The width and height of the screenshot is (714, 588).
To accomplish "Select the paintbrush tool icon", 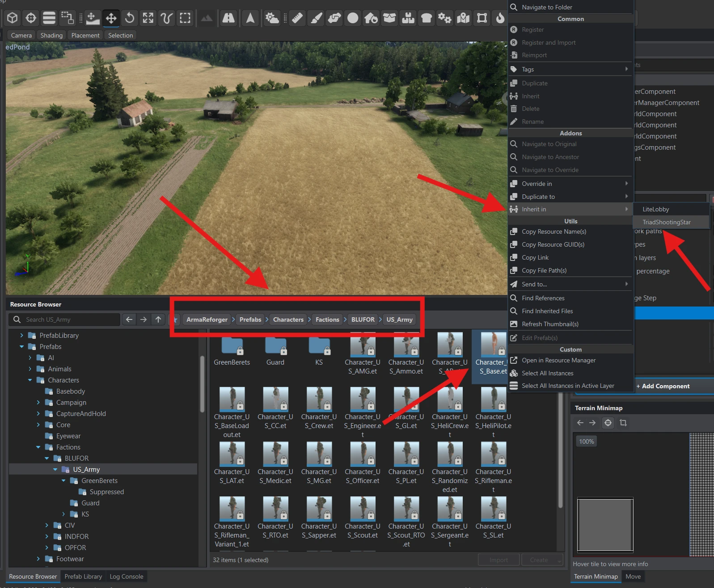I will 316,18.
